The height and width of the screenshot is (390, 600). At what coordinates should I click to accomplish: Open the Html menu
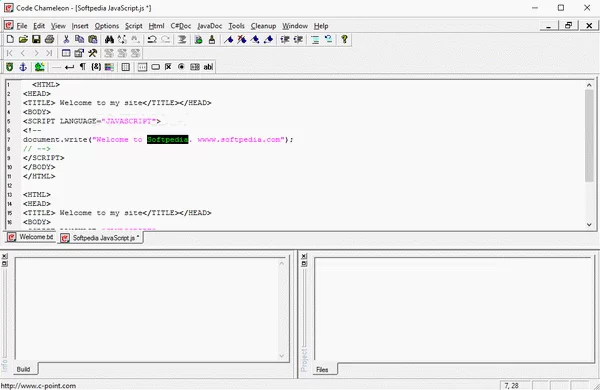tap(156, 26)
